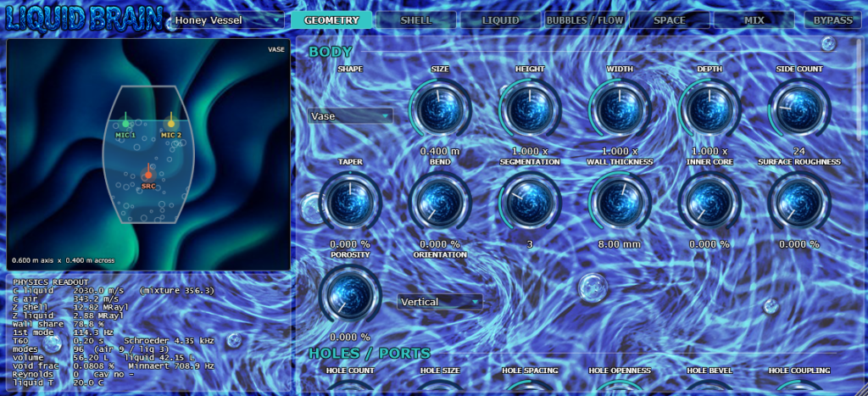Image resolution: width=868 pixels, height=396 pixels.
Task: Click the SRC source marker in vessel
Action: click(x=148, y=175)
